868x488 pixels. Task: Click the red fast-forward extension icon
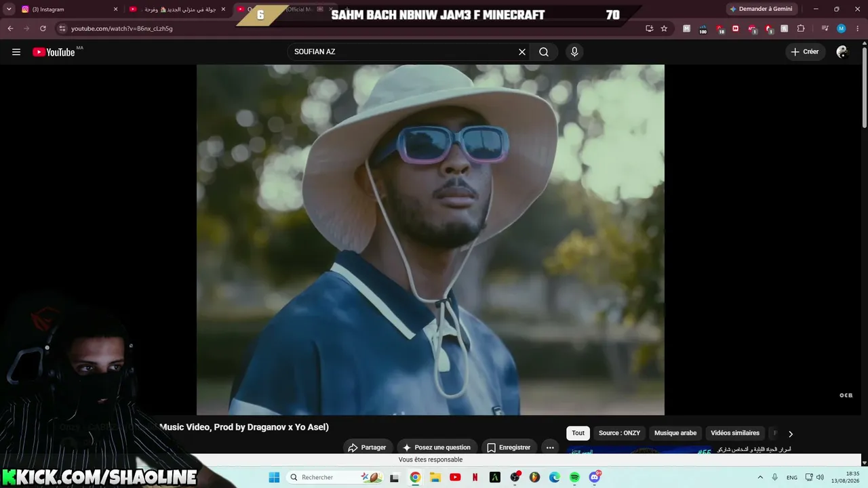tap(736, 28)
